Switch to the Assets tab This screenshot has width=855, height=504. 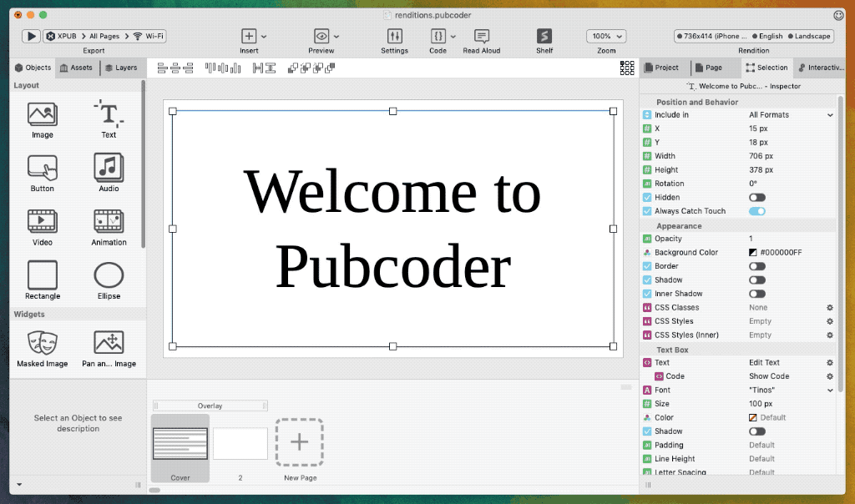click(76, 68)
